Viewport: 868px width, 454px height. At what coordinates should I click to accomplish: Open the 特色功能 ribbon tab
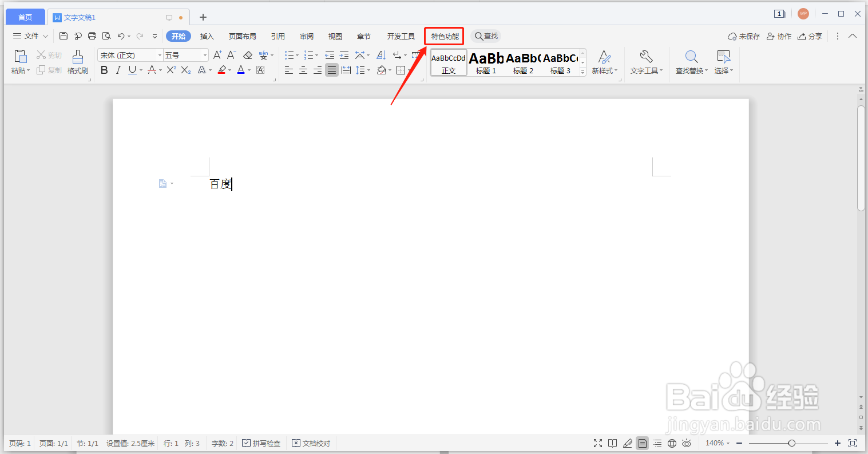tap(444, 35)
